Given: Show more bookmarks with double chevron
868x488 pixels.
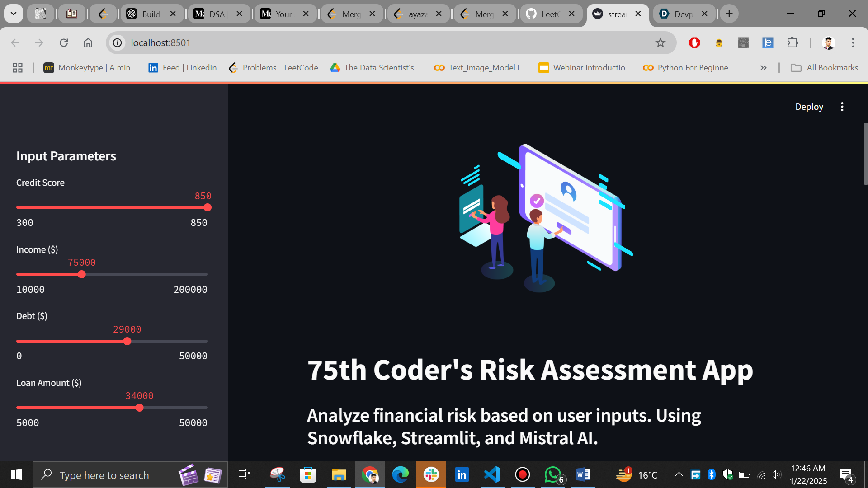Looking at the screenshot, I should click(x=763, y=68).
